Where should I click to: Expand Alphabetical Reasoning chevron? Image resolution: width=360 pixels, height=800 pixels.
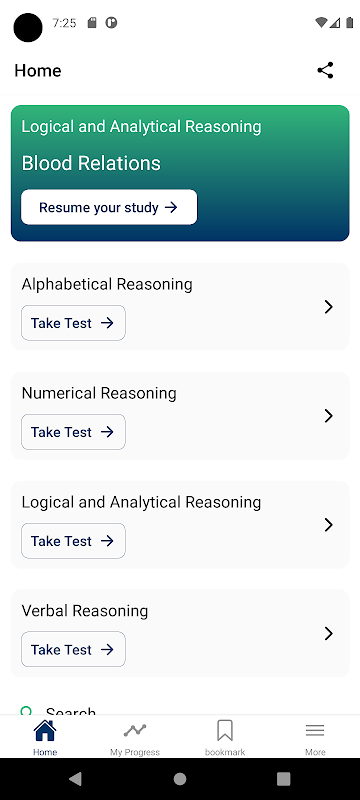(329, 307)
